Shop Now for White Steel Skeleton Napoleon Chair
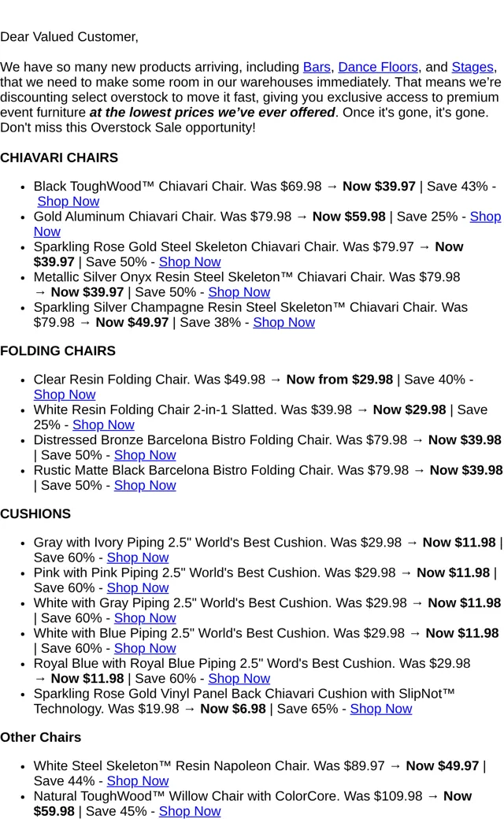504x819 pixels. pos(138,781)
